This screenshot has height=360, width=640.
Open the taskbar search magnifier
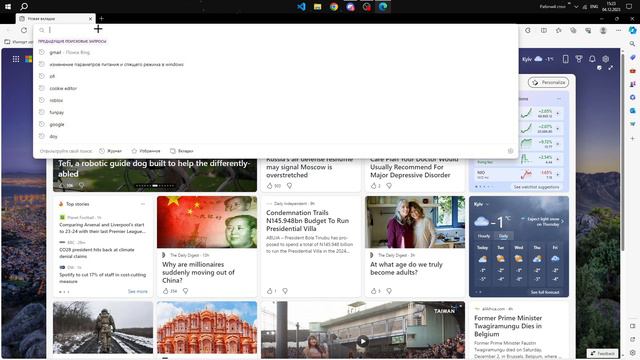click(24, 7)
